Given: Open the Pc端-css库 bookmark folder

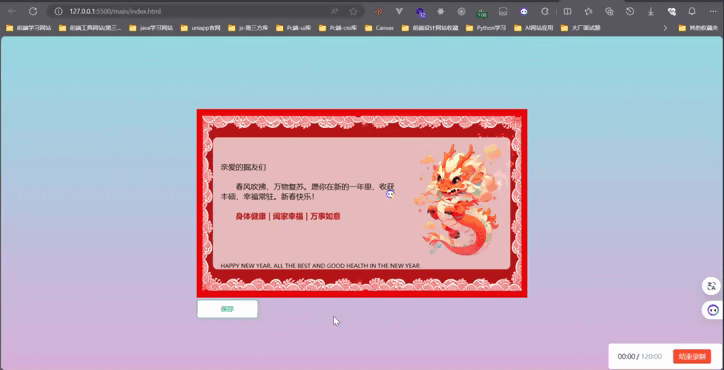Looking at the screenshot, I should point(338,28).
